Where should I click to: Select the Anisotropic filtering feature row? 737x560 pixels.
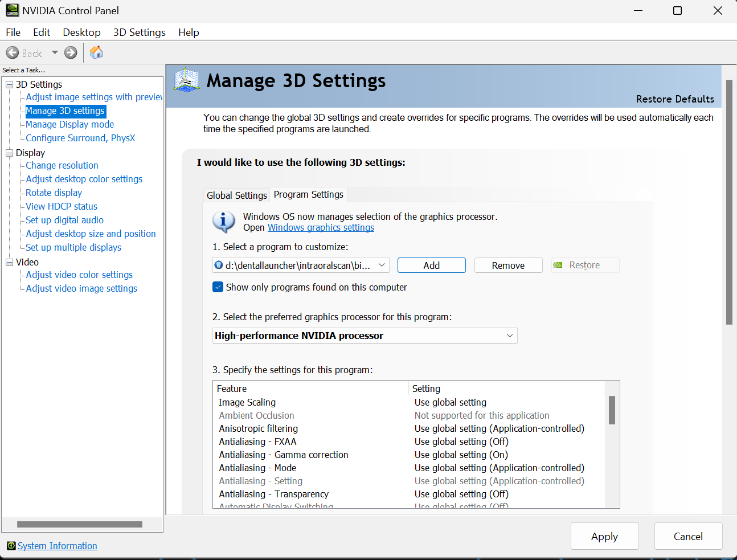[x=408, y=428]
